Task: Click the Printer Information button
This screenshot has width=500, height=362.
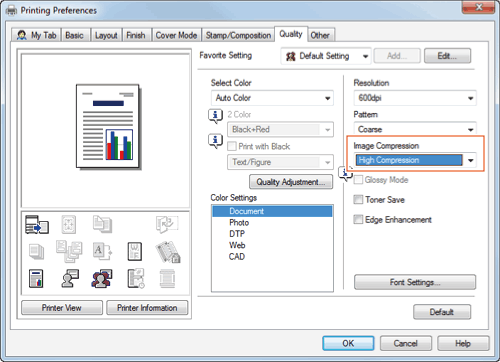Action: (x=147, y=307)
